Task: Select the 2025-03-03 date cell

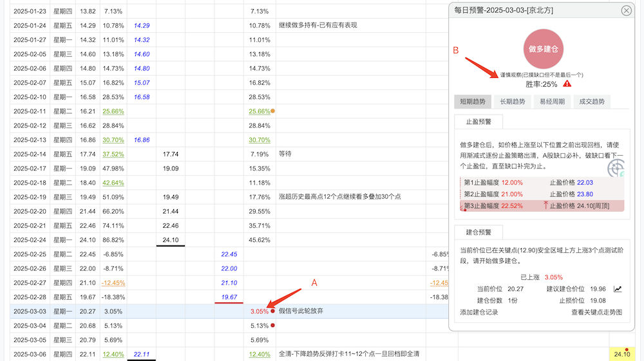Action: [x=30, y=311]
